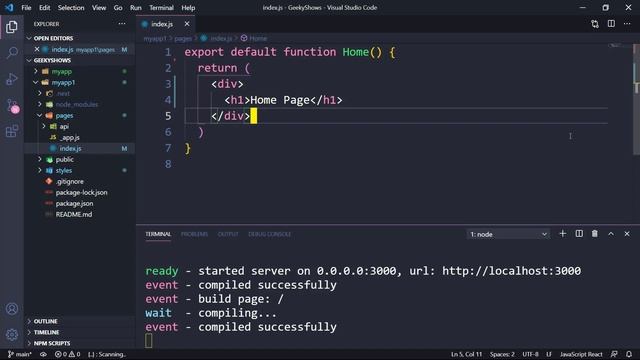Select the terminal 1: node dropdown
This screenshot has height=360, width=640.
(508, 234)
